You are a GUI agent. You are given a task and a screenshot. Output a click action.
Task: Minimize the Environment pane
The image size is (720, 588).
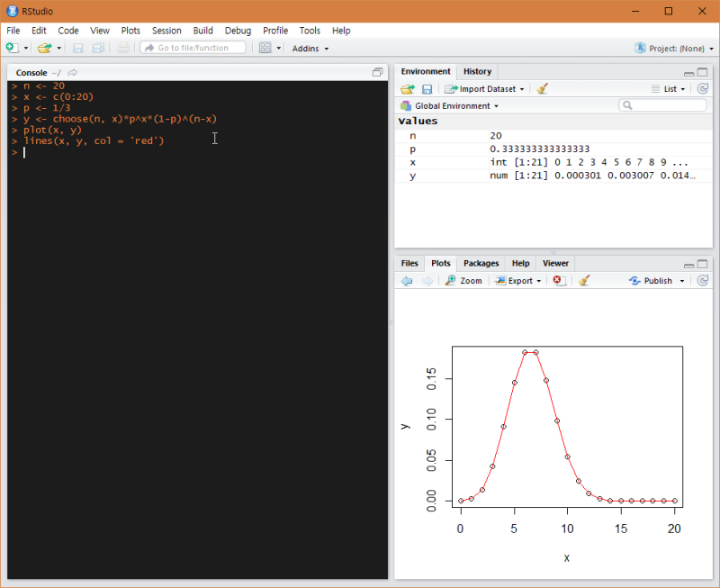(x=689, y=73)
